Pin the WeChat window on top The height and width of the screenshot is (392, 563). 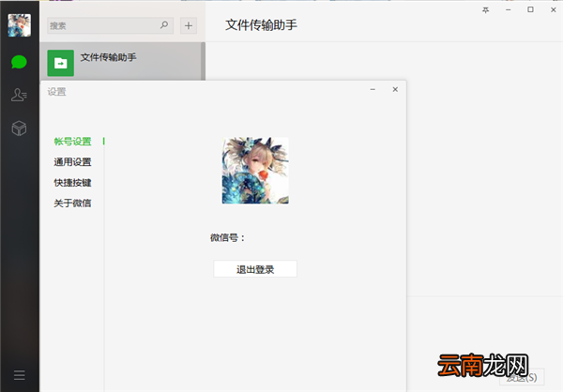tap(485, 10)
